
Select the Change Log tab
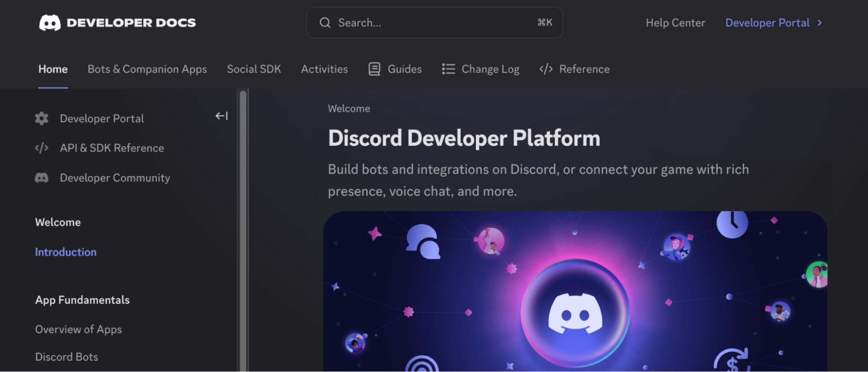481,69
